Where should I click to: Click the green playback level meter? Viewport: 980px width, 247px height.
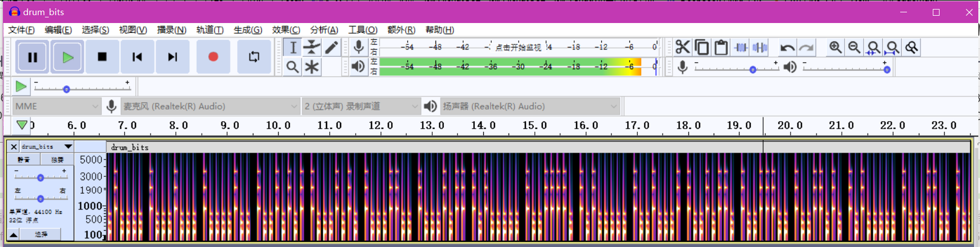519,67
